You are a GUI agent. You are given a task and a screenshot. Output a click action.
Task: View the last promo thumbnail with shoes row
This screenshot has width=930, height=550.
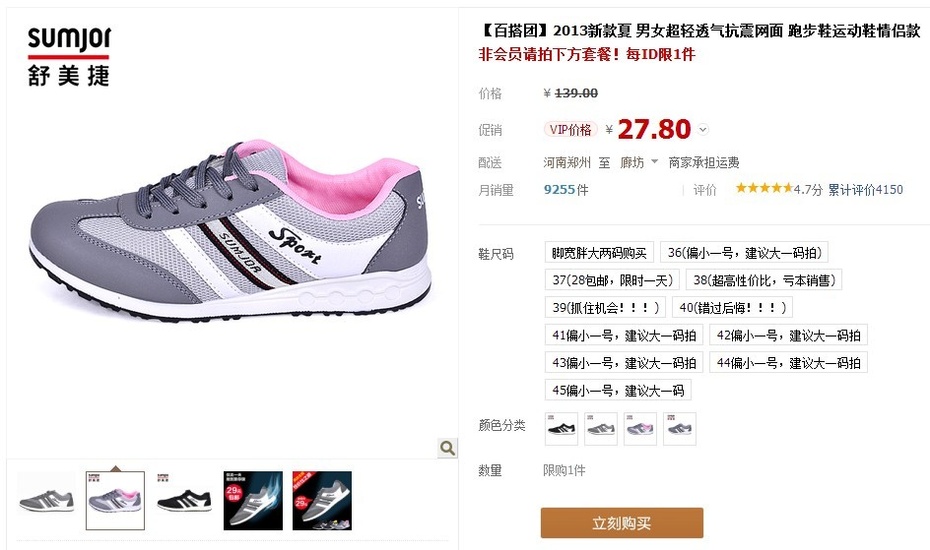(x=322, y=501)
